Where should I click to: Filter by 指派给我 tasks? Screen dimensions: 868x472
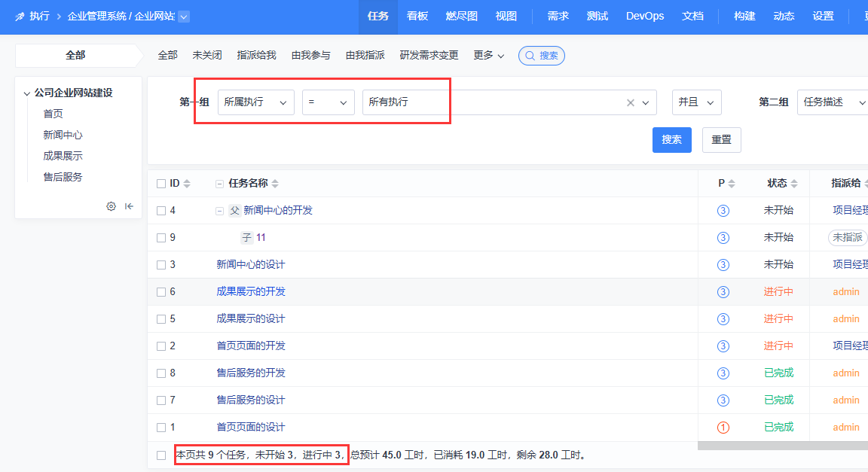(256, 56)
